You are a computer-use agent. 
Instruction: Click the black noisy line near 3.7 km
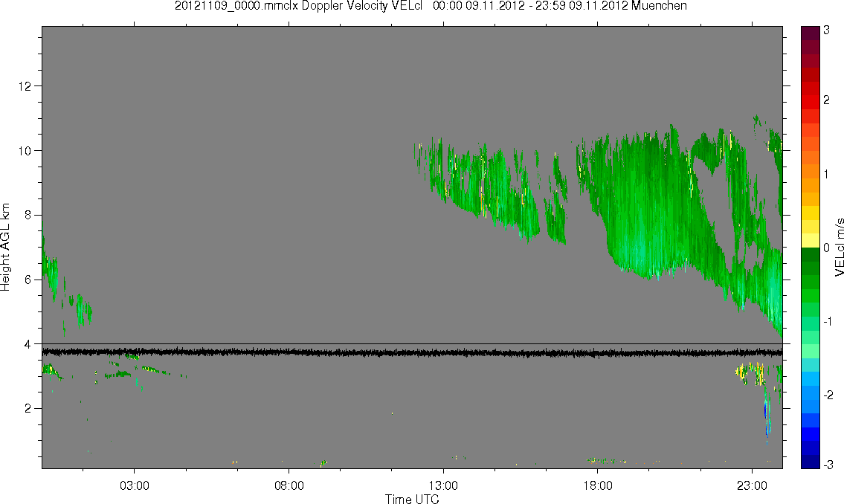pos(412,353)
